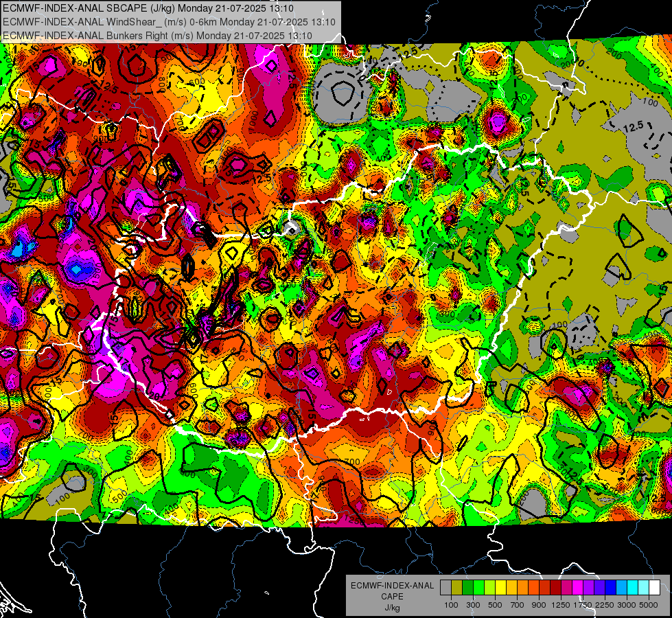672x618 pixels.
Task: Select the dark red legend swatch before 1250
Action: (x=555, y=588)
